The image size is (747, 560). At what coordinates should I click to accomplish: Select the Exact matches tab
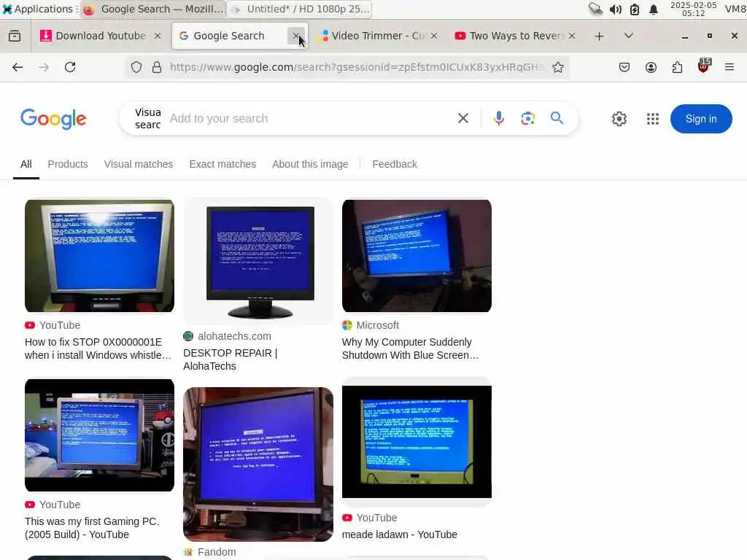click(x=222, y=164)
